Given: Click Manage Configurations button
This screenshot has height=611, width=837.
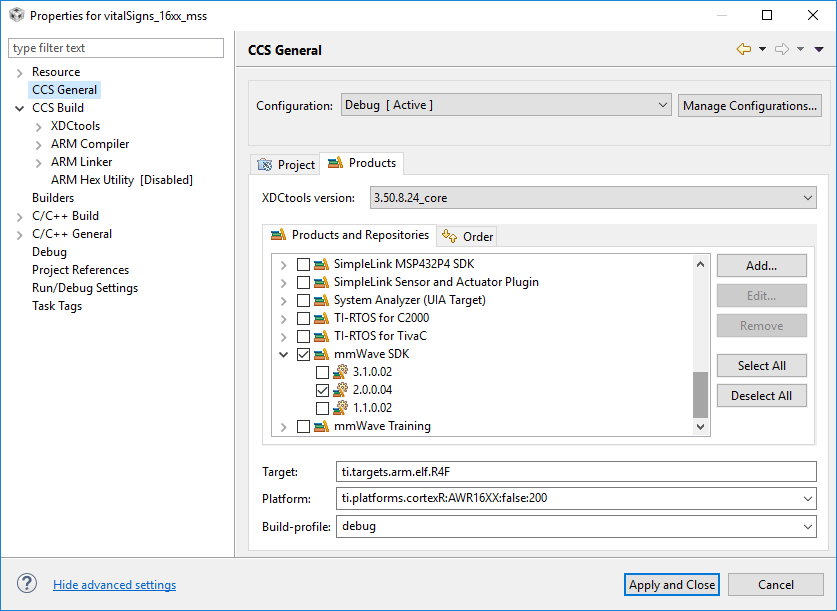Looking at the screenshot, I should [x=749, y=106].
